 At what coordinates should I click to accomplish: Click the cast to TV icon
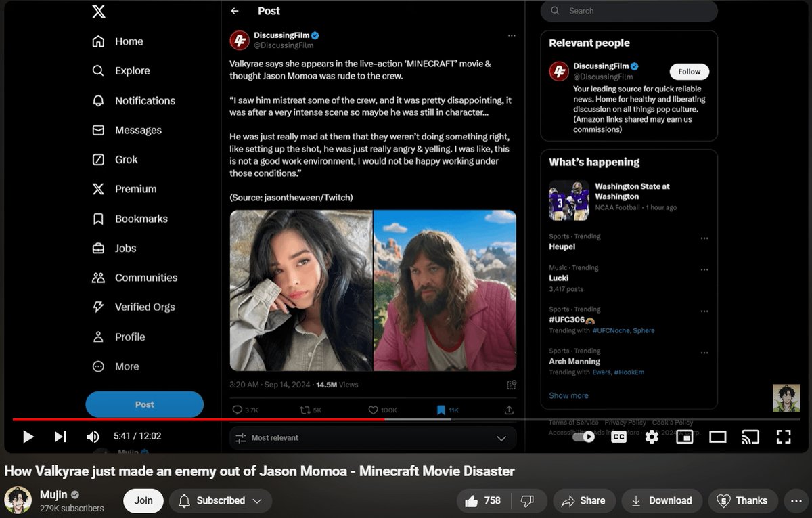(750, 437)
